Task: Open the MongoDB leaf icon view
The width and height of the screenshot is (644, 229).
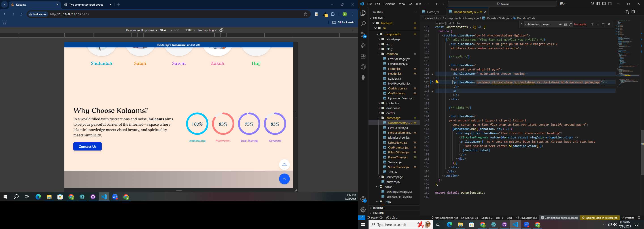Action: click(363, 78)
